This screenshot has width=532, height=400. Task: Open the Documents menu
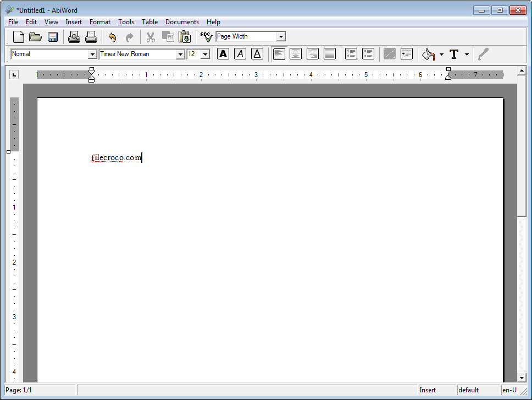click(x=182, y=22)
